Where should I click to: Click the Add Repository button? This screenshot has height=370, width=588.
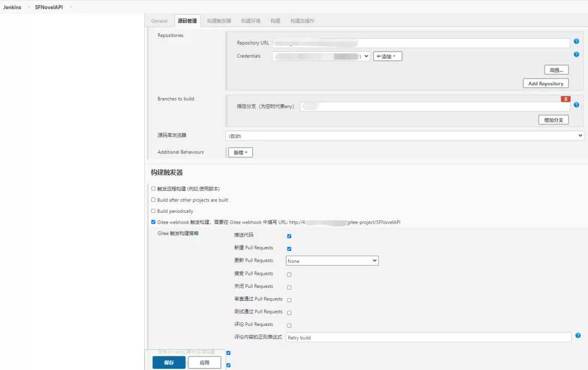click(546, 83)
